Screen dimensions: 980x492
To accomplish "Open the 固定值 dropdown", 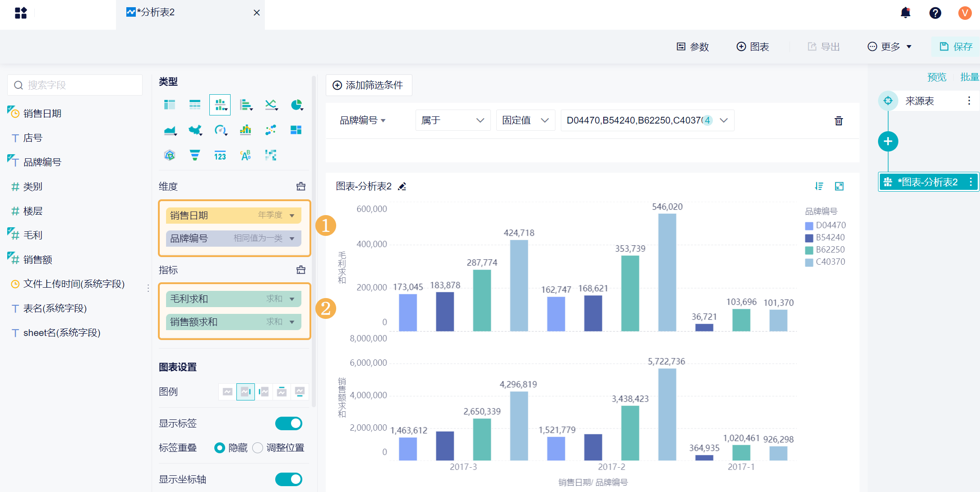I will click(x=525, y=120).
